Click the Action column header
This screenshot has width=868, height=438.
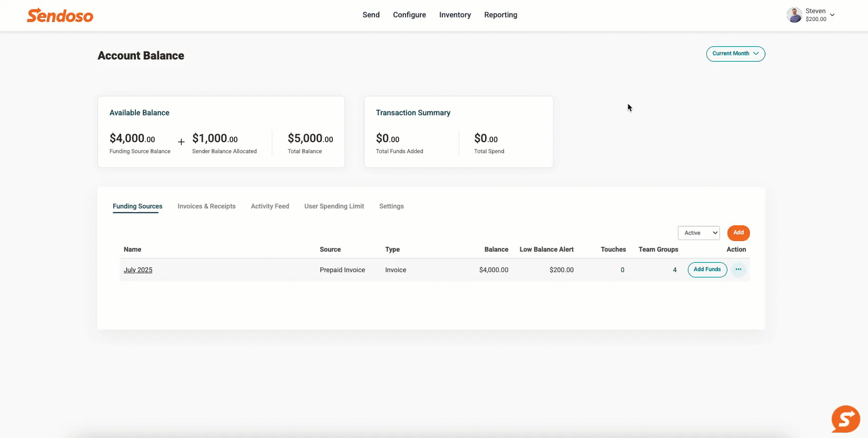point(736,250)
